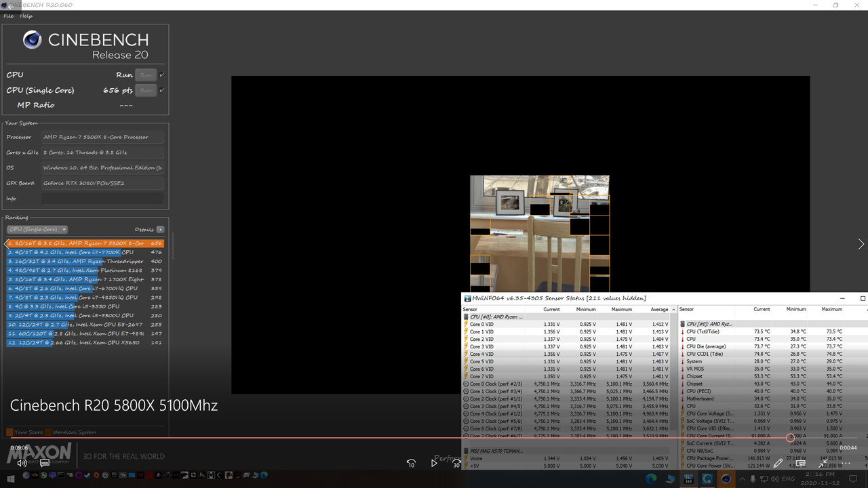Select the Ryzen 7 5800X ranking row
Image resolution: width=868 pixels, height=488 pixels.
(x=85, y=243)
